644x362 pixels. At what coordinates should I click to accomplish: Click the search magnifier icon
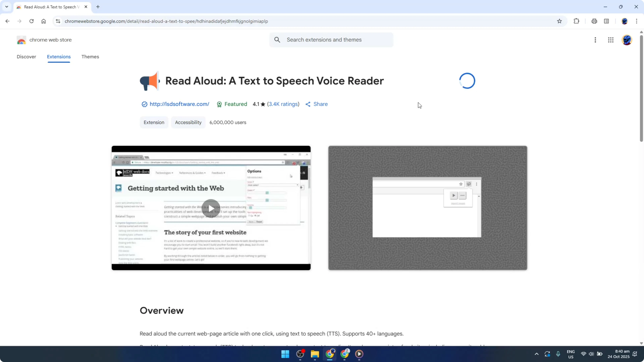[x=277, y=40]
